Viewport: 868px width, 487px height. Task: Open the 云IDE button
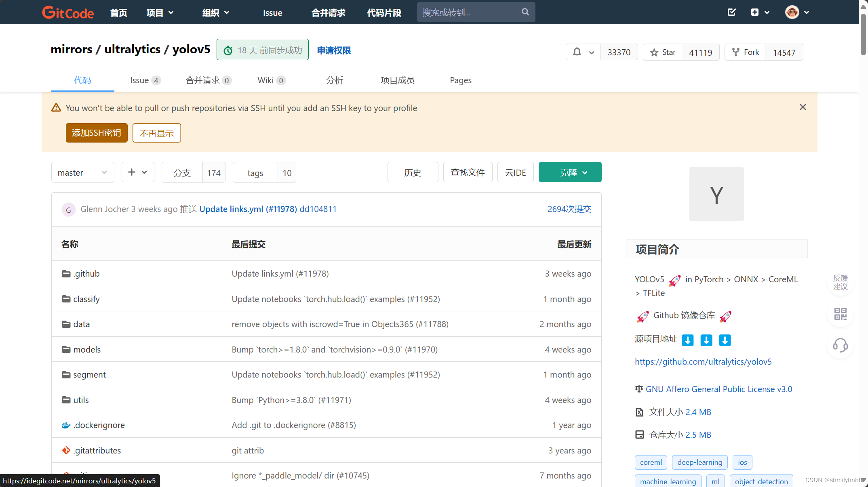(516, 172)
